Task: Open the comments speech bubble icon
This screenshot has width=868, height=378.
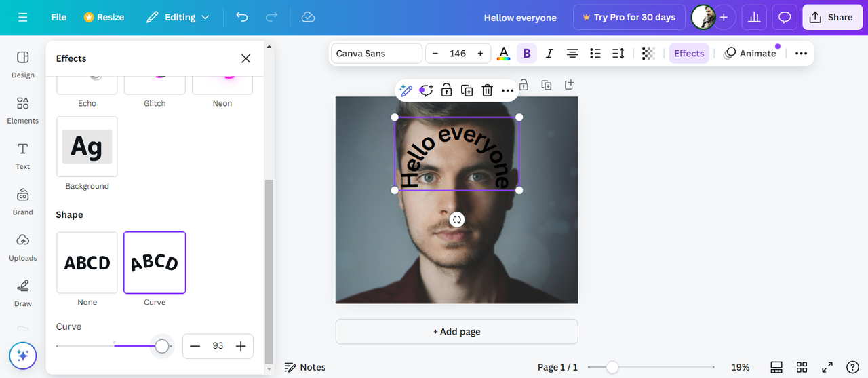Action: click(785, 18)
